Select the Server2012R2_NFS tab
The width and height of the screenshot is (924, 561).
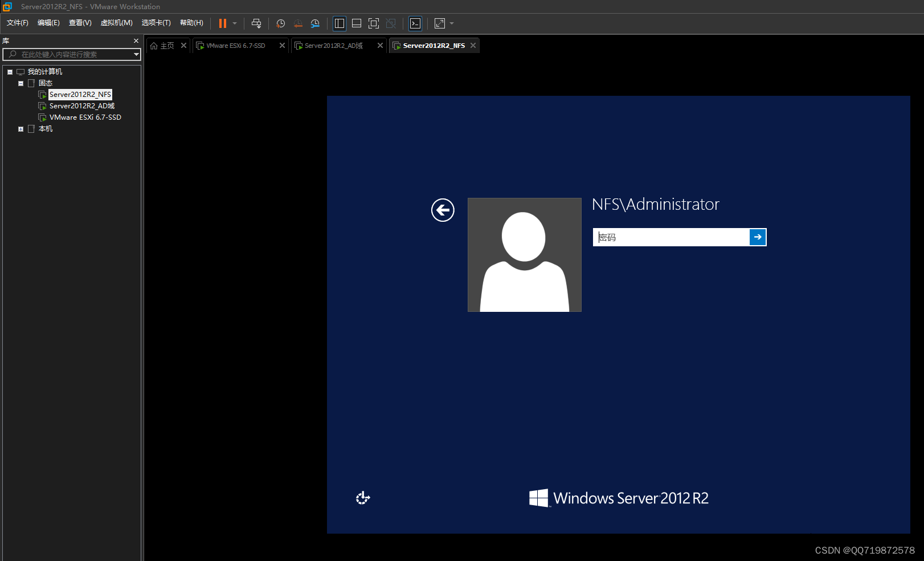coord(433,46)
